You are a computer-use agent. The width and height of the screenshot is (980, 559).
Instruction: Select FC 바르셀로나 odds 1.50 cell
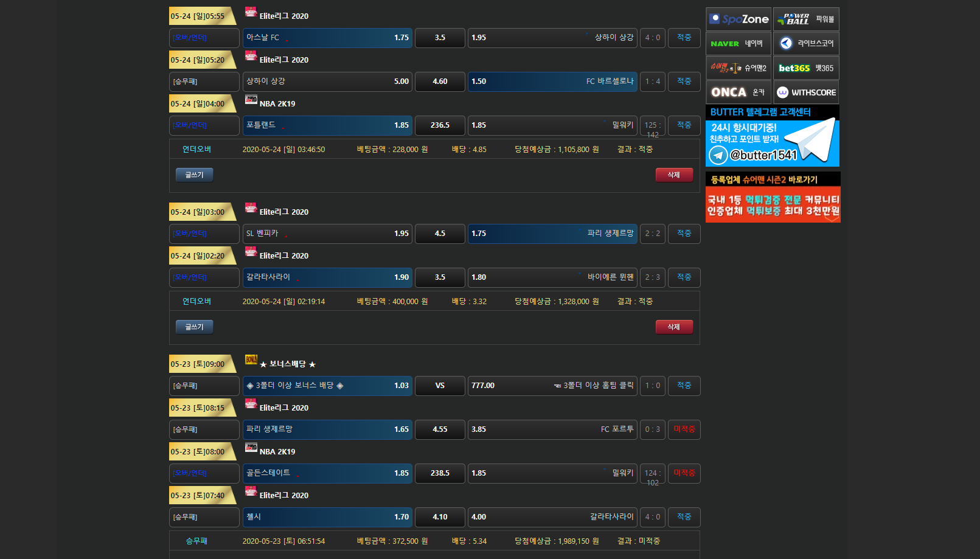pos(552,82)
